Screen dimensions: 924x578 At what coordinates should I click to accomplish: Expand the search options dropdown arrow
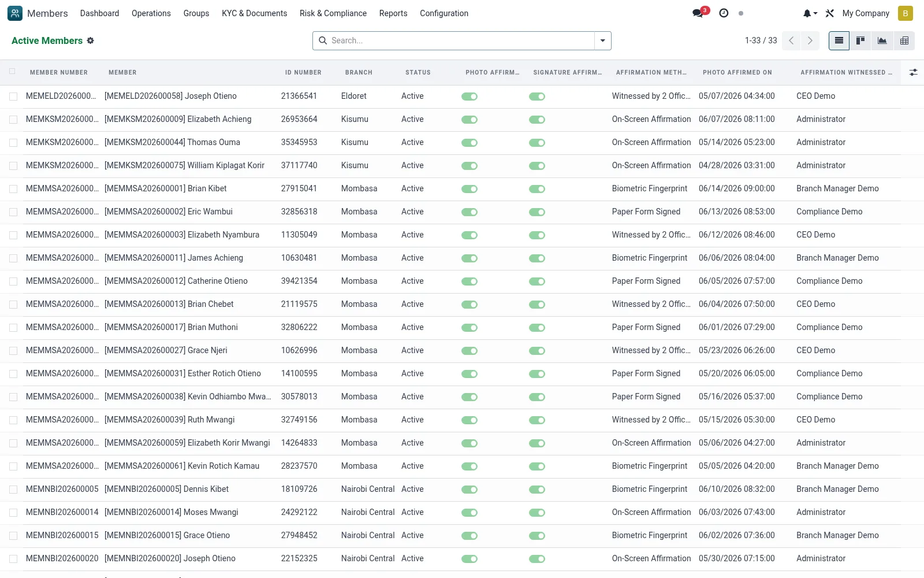pyautogui.click(x=602, y=40)
